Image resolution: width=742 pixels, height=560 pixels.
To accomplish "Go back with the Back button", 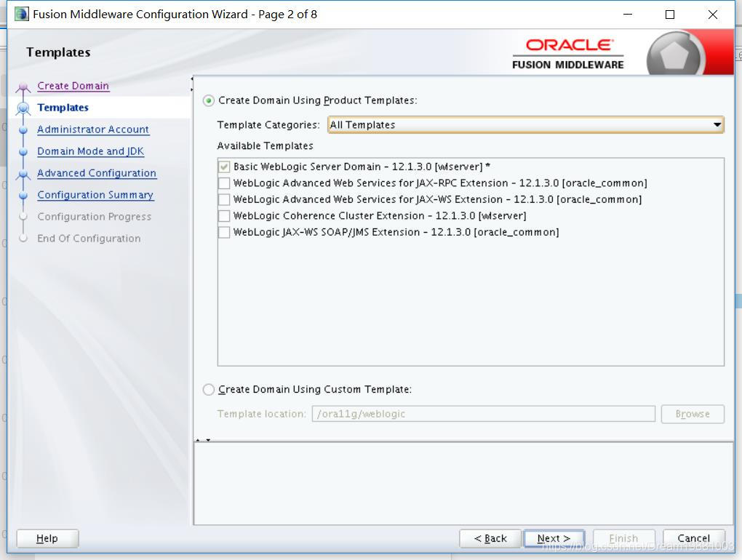I will coord(490,538).
